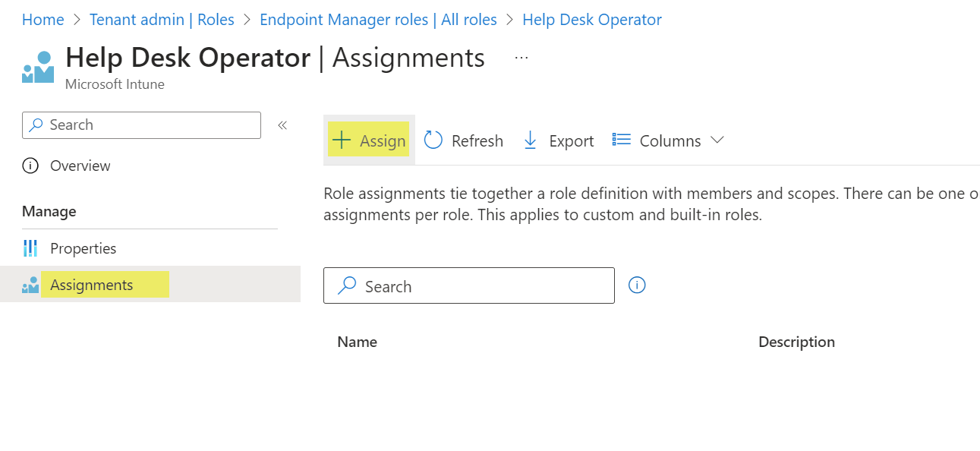Sort by the Name column header
Viewport: 980px width, 451px height.
(x=358, y=342)
